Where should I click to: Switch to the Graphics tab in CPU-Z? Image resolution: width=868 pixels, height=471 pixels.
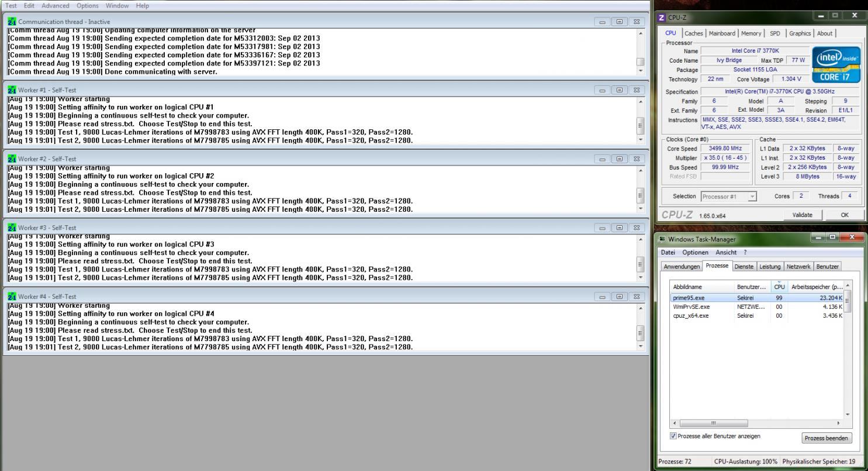(800, 33)
